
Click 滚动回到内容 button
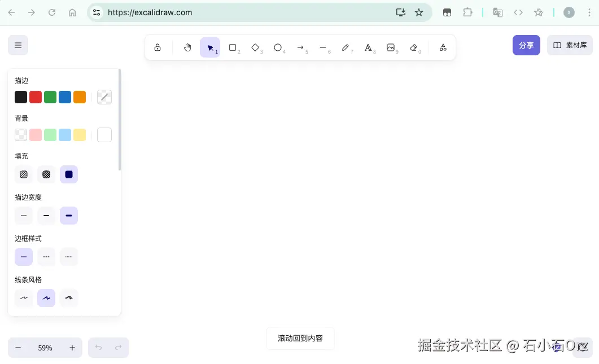click(300, 338)
